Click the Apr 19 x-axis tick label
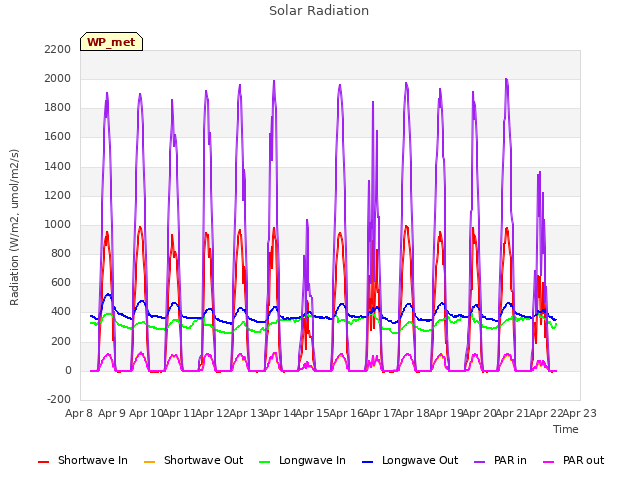 tap(446, 413)
